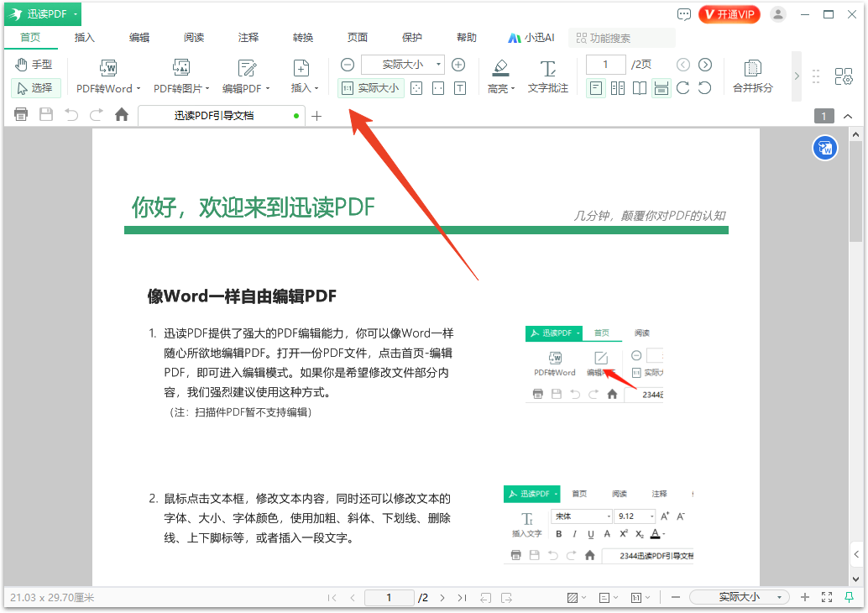Click the 功能搜索 feature search
868x613 pixels.
(622, 37)
